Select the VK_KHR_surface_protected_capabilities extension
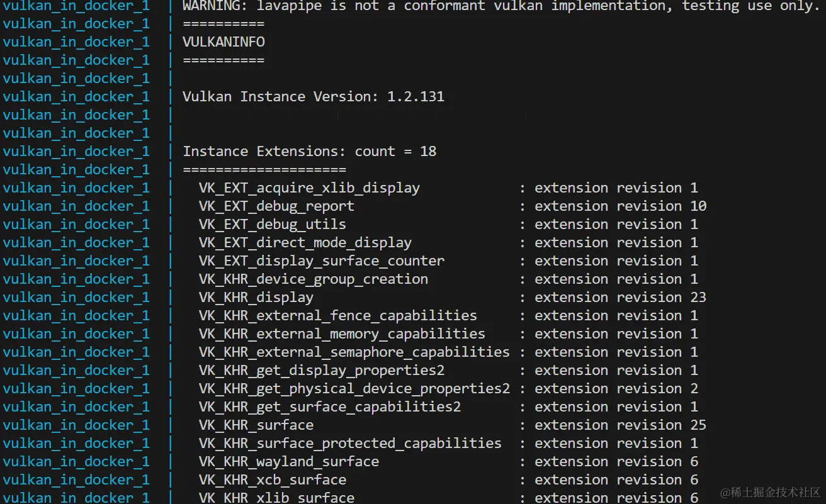Viewport: 826px width, 504px height. point(350,443)
